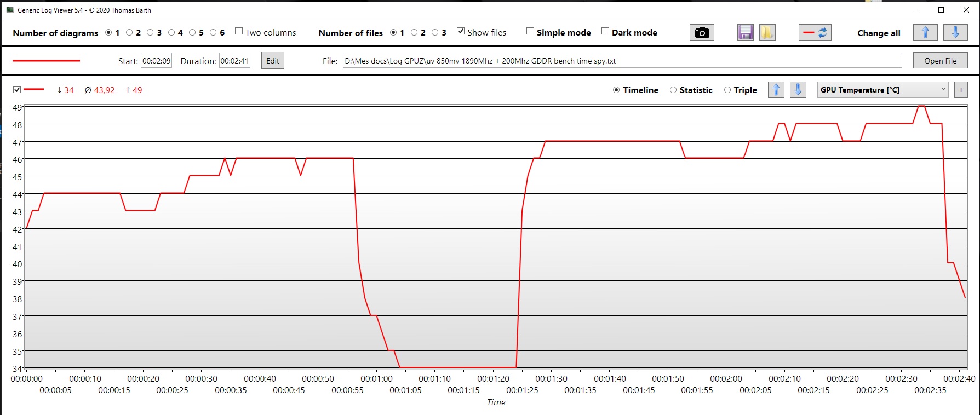Click the Time axis title

point(496,402)
